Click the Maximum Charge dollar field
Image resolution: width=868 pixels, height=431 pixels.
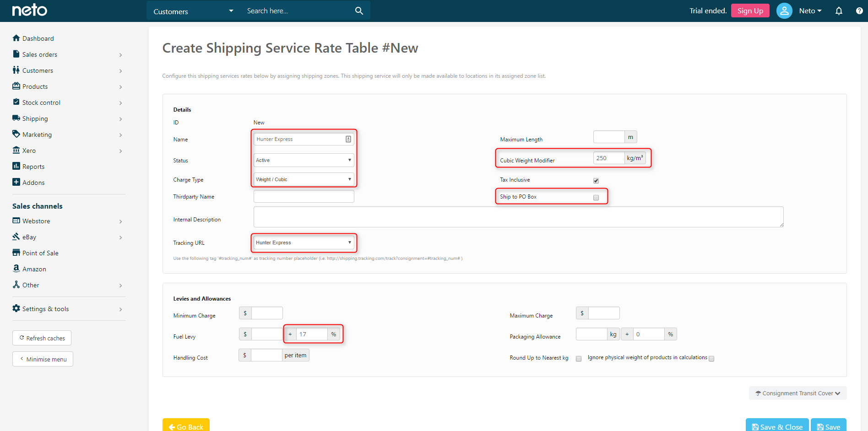604,313
